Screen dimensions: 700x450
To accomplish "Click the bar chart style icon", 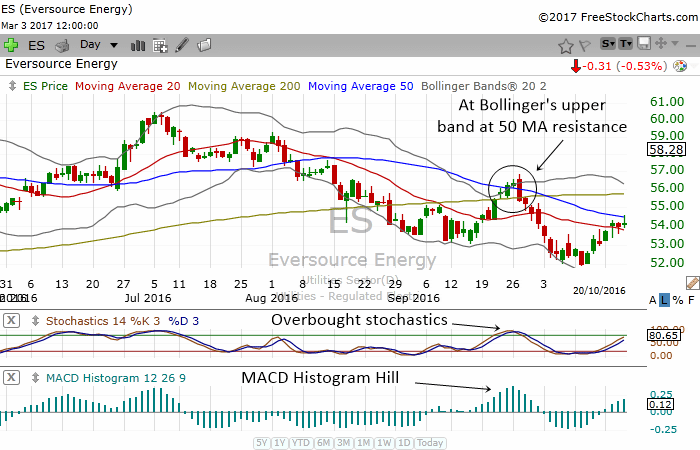I will coord(138,45).
